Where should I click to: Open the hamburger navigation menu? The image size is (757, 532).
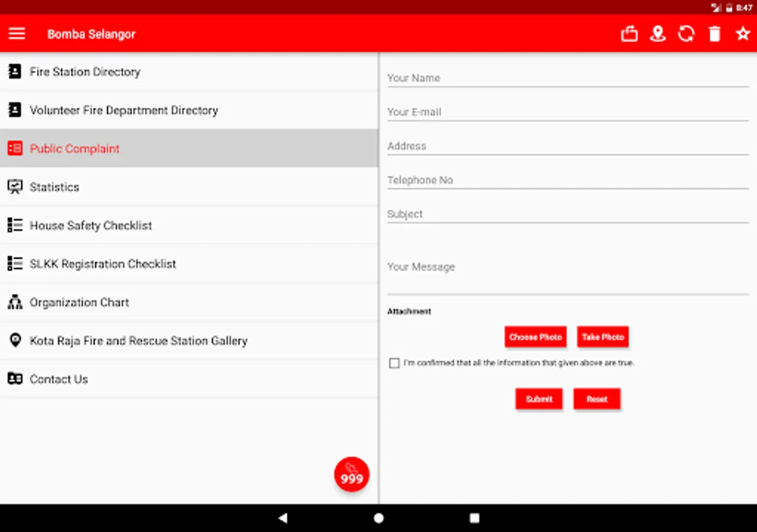tap(17, 34)
